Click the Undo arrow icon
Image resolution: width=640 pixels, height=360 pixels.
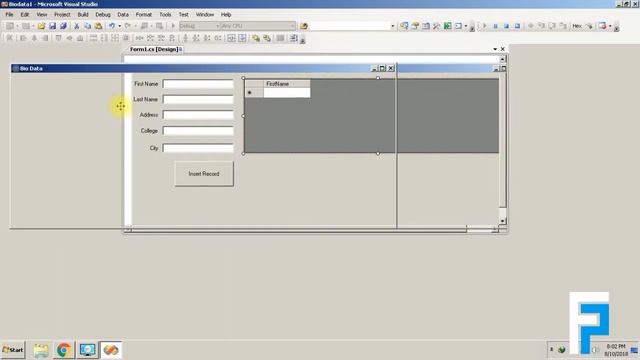(111, 26)
